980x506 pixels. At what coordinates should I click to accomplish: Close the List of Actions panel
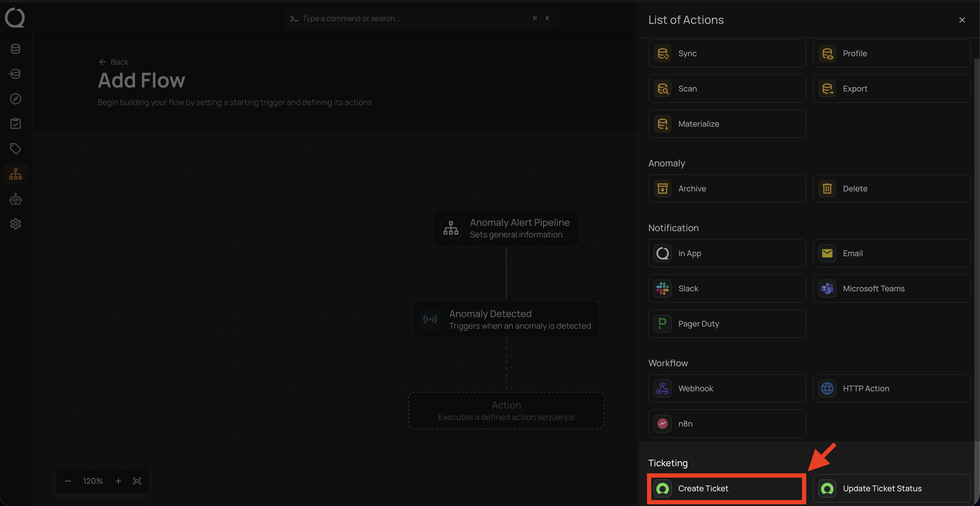click(x=962, y=20)
